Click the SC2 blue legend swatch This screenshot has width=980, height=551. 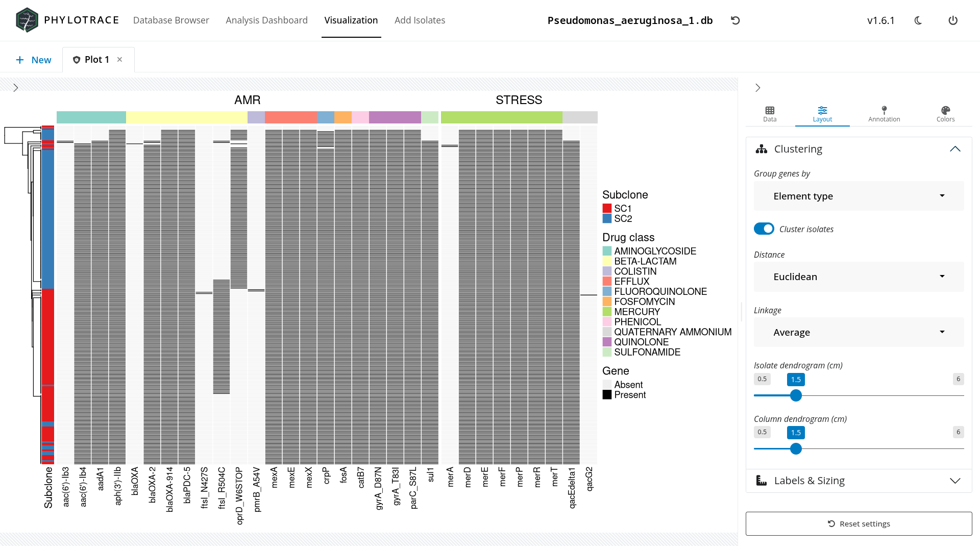pyautogui.click(x=607, y=218)
